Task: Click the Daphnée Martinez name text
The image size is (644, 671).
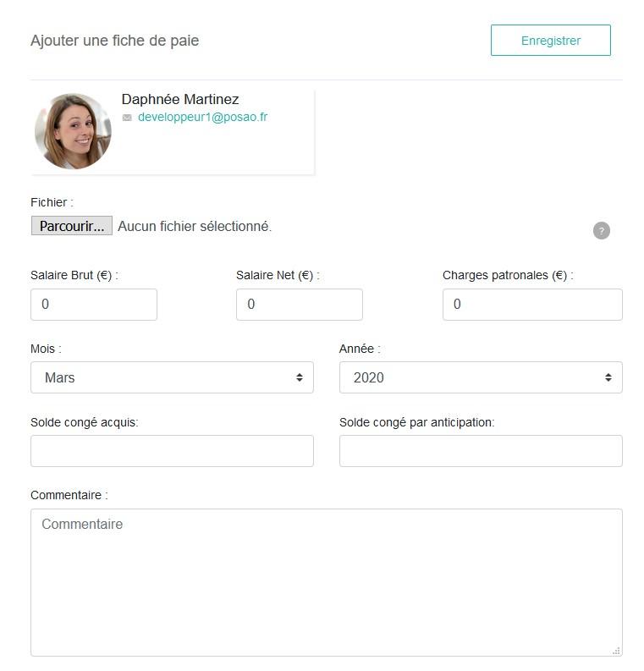Action: pyautogui.click(x=180, y=99)
